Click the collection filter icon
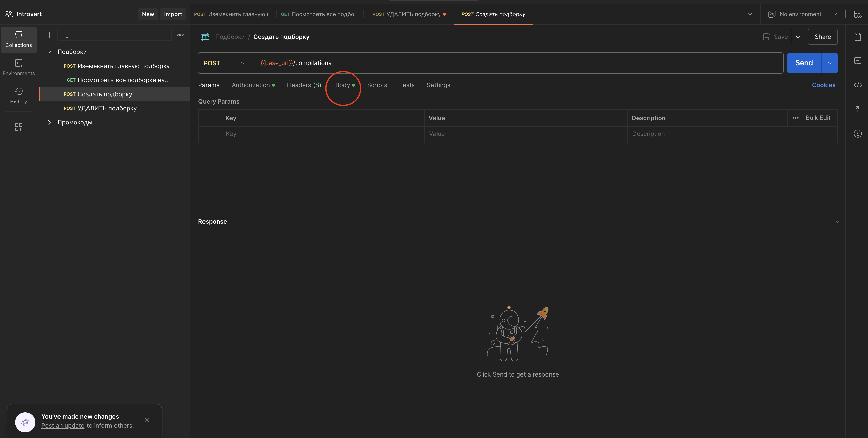This screenshot has width=868, height=438. click(67, 35)
